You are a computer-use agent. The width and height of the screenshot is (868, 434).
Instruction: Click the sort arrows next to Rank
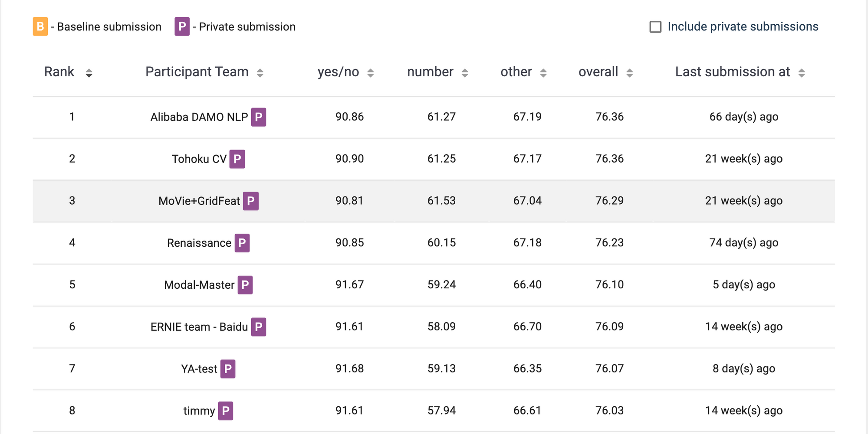[x=89, y=72]
